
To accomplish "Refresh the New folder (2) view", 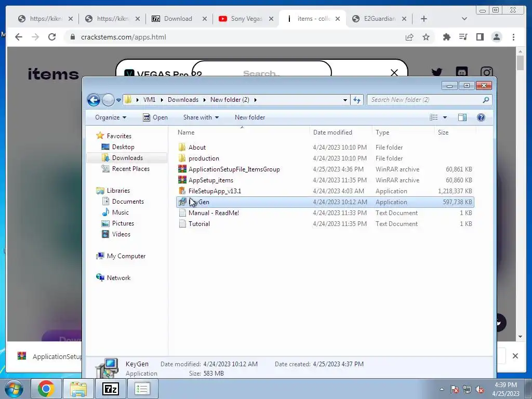I will tap(357, 100).
